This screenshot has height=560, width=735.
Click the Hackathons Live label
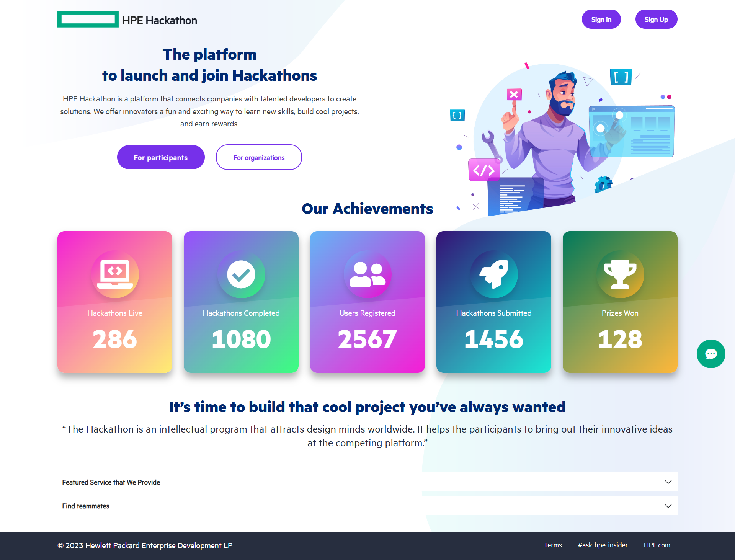point(115,313)
